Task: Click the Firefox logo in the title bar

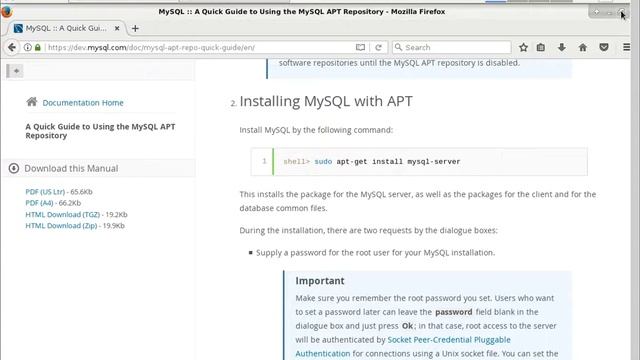Action: pos(6,11)
